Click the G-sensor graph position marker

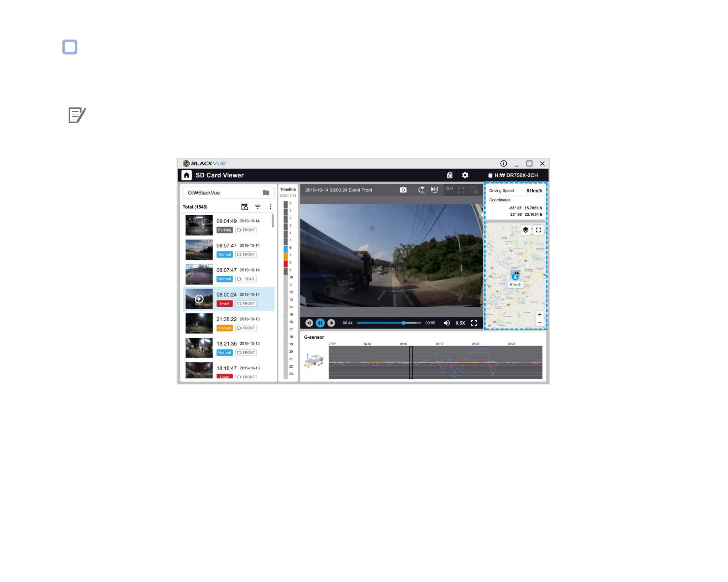[x=411, y=362]
